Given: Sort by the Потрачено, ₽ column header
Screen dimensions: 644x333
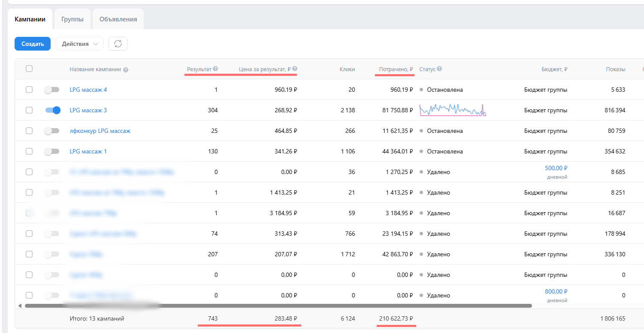Looking at the screenshot, I should (396, 69).
